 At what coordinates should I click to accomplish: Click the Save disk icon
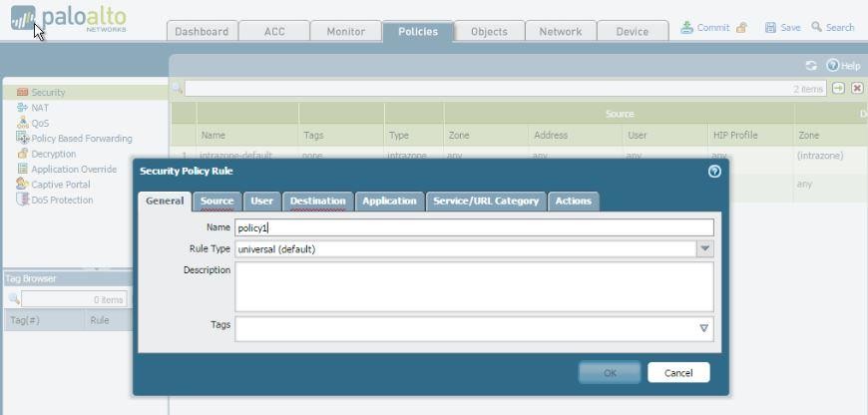point(770,28)
